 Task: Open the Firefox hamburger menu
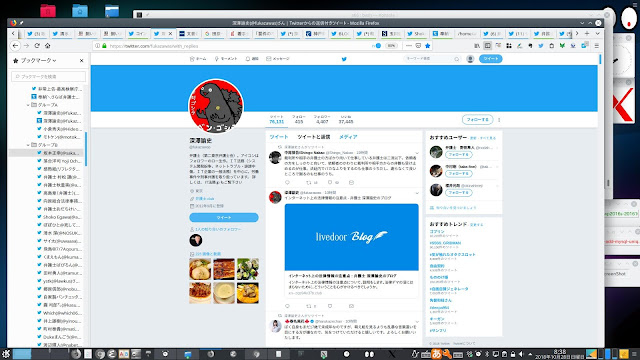(597, 46)
